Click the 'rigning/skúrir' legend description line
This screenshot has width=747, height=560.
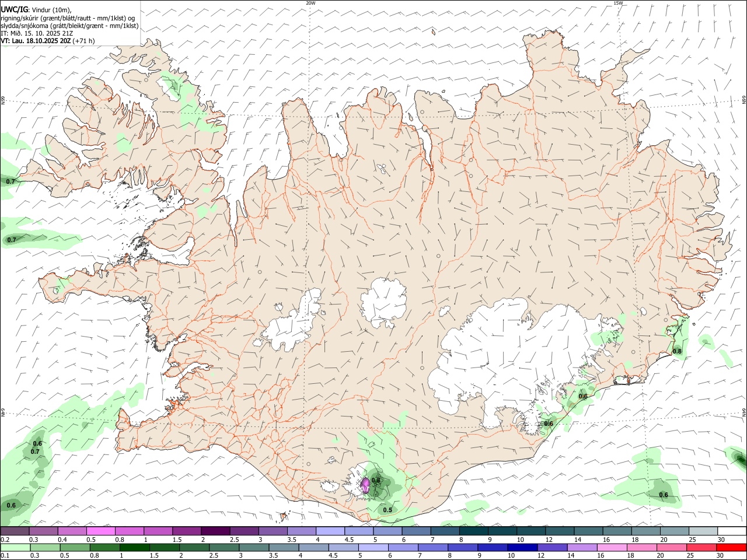(68, 18)
